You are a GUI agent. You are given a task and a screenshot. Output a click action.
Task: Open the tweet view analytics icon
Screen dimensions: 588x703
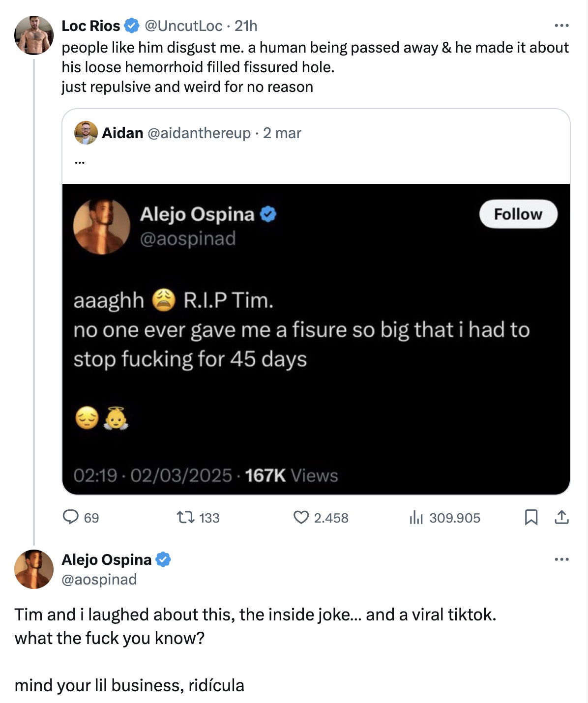coord(416,517)
